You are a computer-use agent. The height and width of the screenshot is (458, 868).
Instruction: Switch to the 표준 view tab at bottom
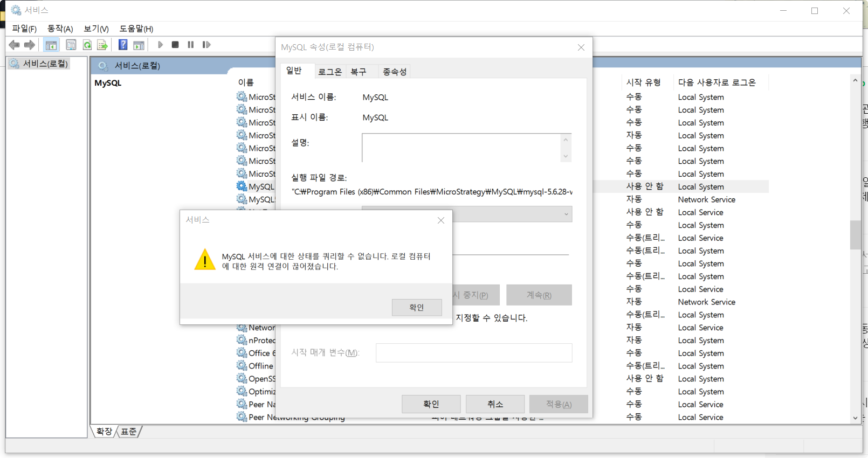point(129,431)
